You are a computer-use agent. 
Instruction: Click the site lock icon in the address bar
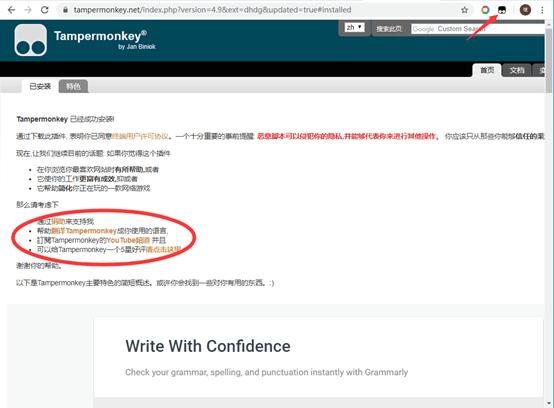[x=65, y=10]
